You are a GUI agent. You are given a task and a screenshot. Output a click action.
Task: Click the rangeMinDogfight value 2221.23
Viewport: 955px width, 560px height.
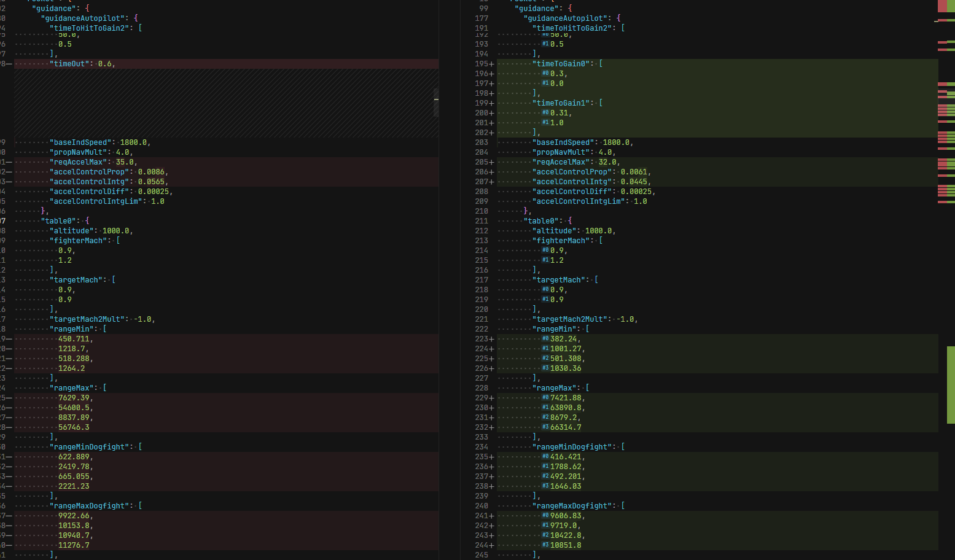pos(74,486)
